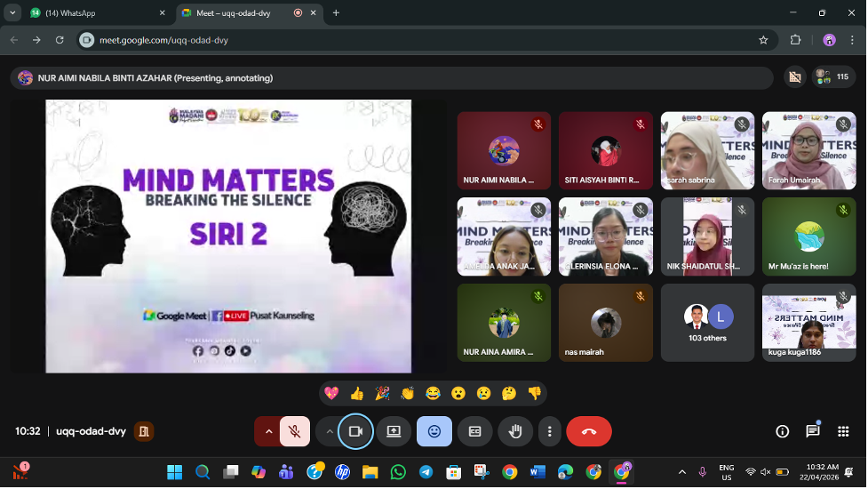Open the activities grid icon

click(842, 431)
